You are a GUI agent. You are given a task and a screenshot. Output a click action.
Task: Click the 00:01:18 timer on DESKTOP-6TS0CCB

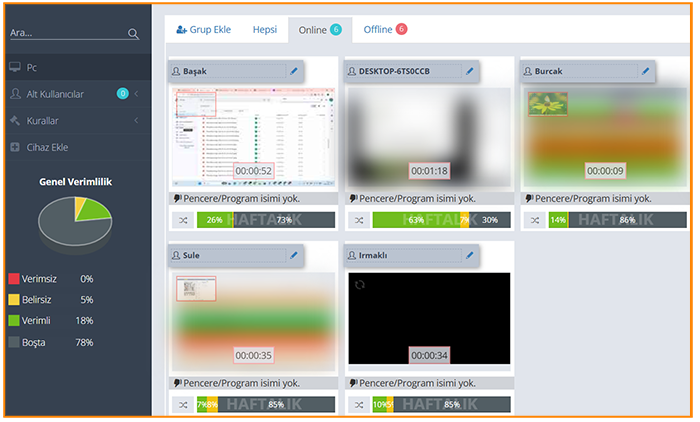[x=429, y=171]
